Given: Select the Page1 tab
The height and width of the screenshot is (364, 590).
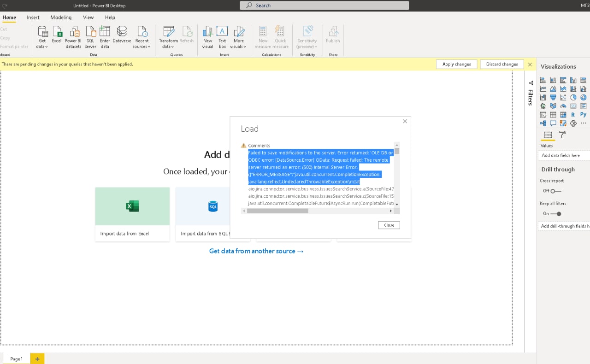Looking at the screenshot, I should pyautogui.click(x=16, y=359).
